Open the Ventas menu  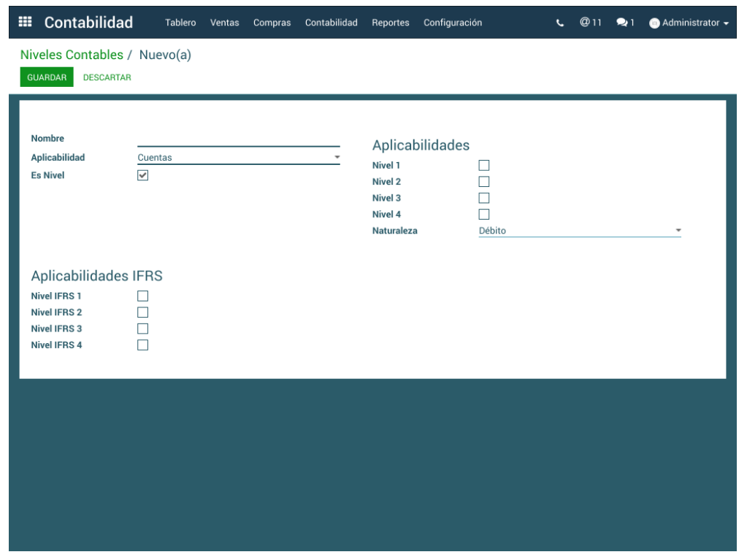pos(224,23)
